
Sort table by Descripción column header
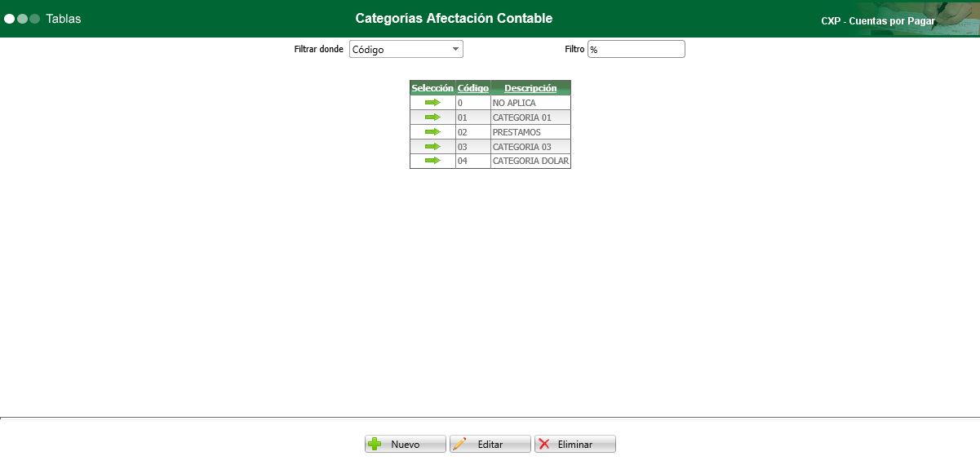pyautogui.click(x=530, y=88)
